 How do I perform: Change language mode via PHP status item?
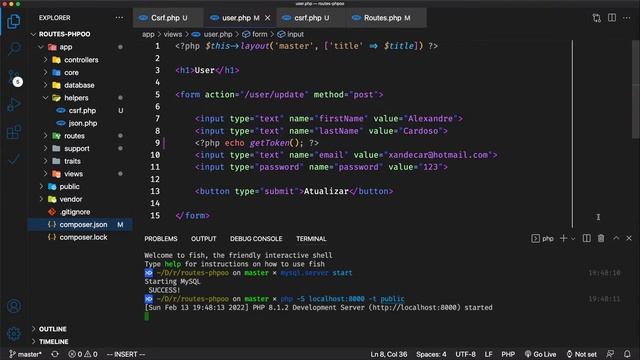tap(508, 354)
